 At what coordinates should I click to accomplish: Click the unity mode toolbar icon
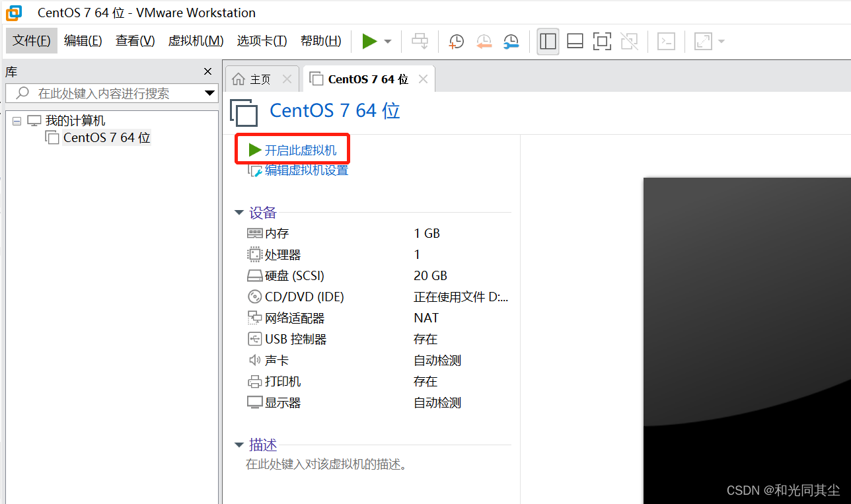tap(630, 42)
